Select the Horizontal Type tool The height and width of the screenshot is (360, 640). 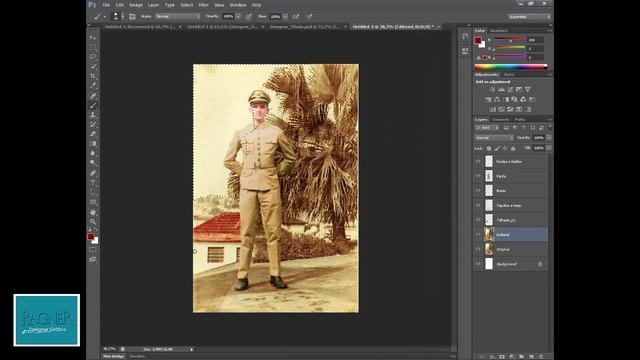pyautogui.click(x=93, y=183)
